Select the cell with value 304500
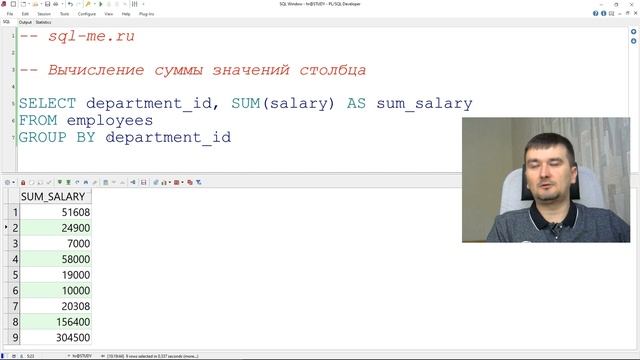This screenshot has height=360, width=640. point(56,338)
